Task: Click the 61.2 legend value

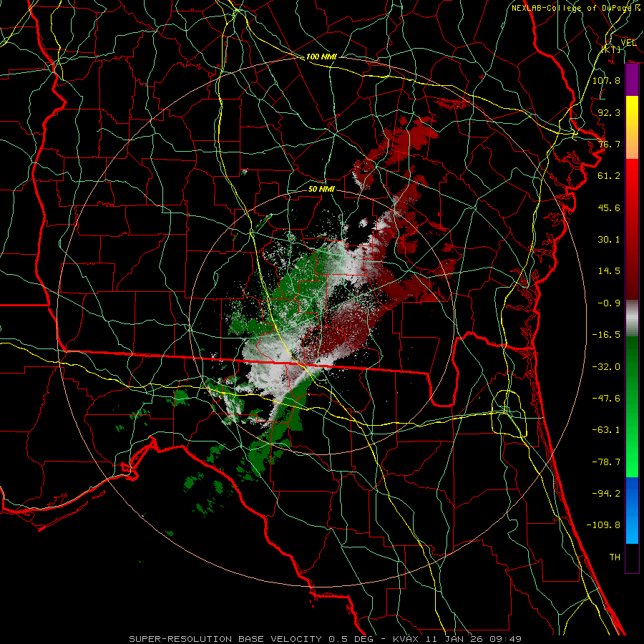Action: tap(609, 175)
